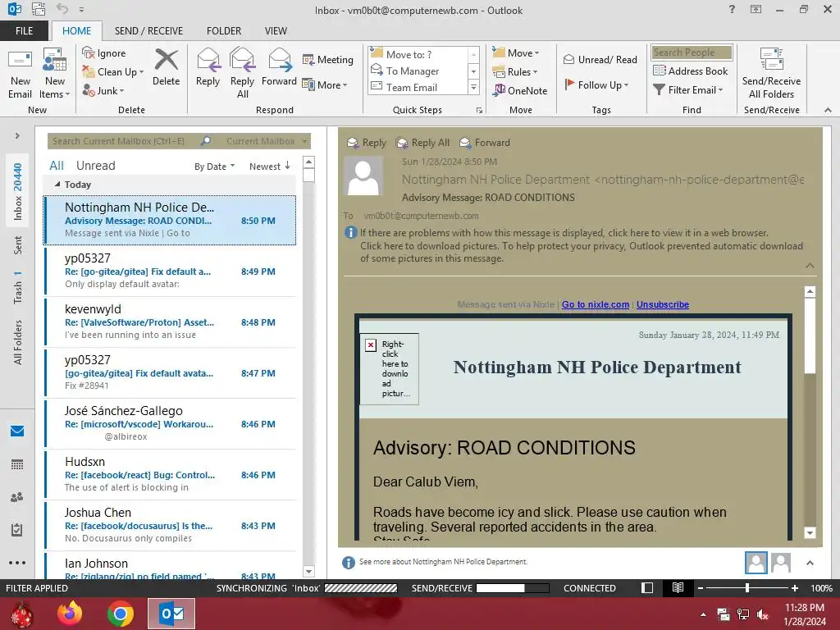Reply to the selected email from ribbon
The width and height of the screenshot is (840, 630).
click(x=208, y=67)
